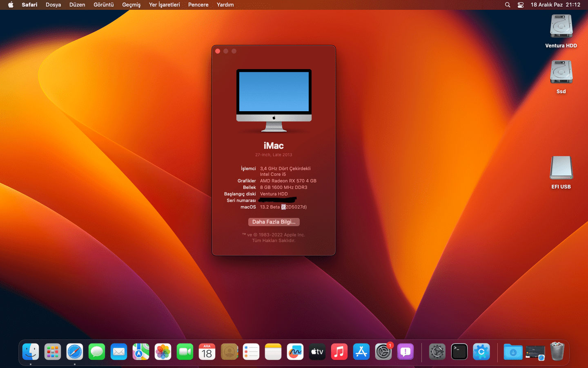Launch the App Store from Dock
Viewport: 588px width, 368px height.
pyautogui.click(x=361, y=352)
